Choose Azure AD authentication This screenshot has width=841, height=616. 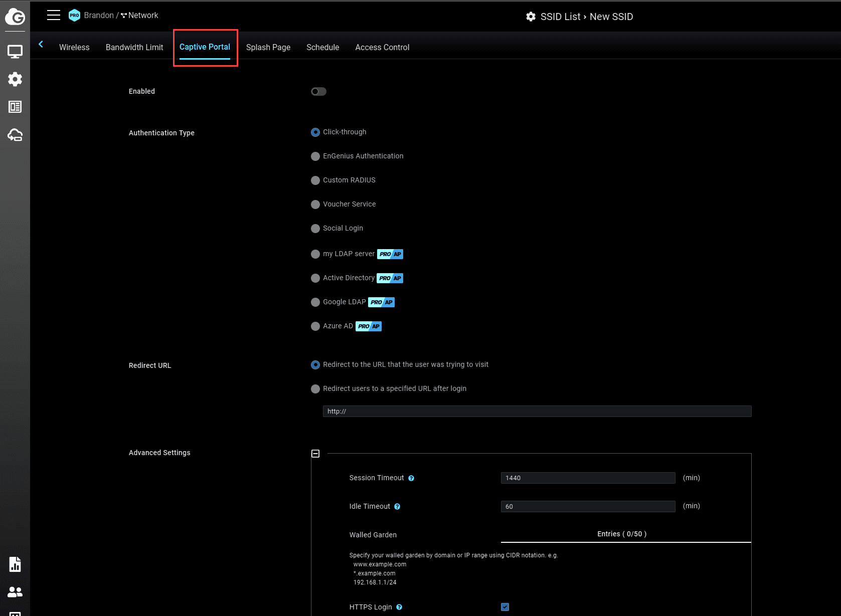coord(315,326)
